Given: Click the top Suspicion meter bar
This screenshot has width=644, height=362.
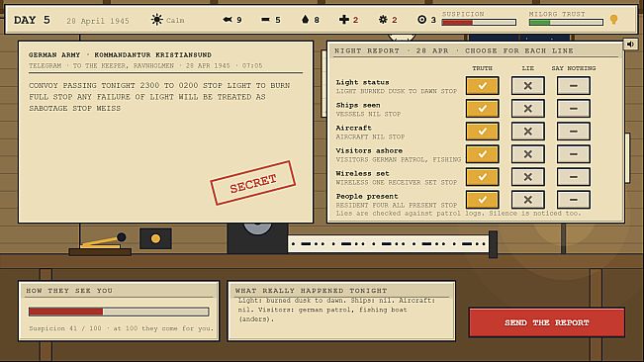Looking at the screenshot, I should pyautogui.click(x=479, y=23).
